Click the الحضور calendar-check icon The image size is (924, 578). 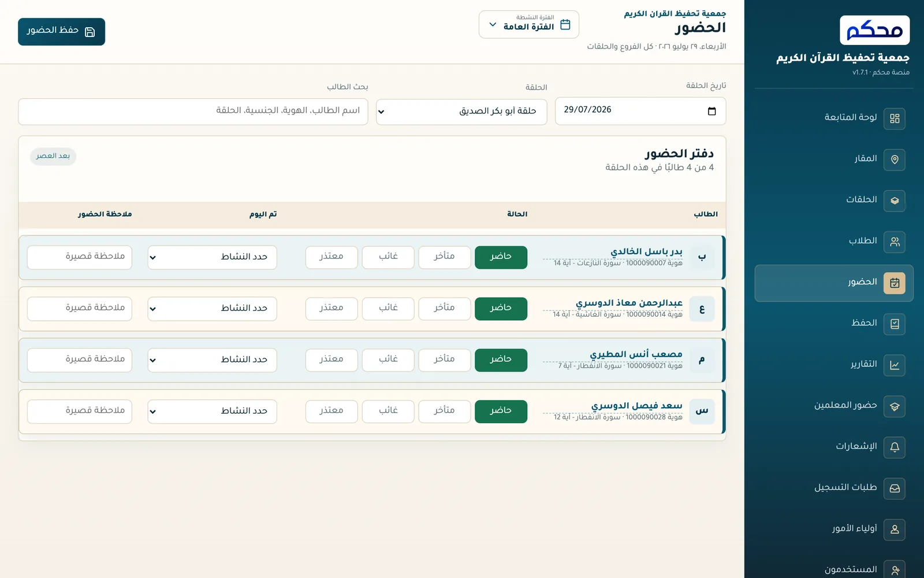coord(895,283)
